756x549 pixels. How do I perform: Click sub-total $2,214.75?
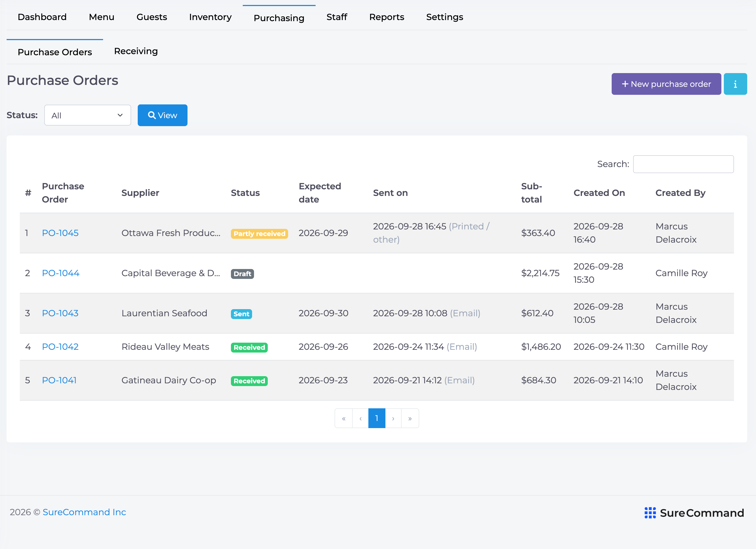tap(540, 273)
